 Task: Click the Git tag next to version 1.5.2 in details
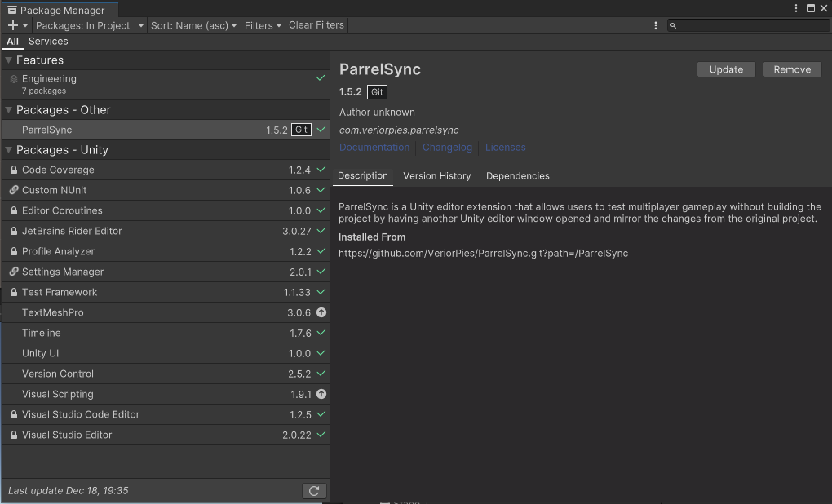click(377, 92)
